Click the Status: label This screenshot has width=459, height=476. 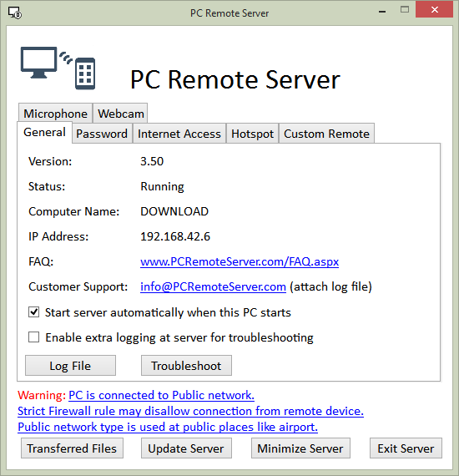47,186
